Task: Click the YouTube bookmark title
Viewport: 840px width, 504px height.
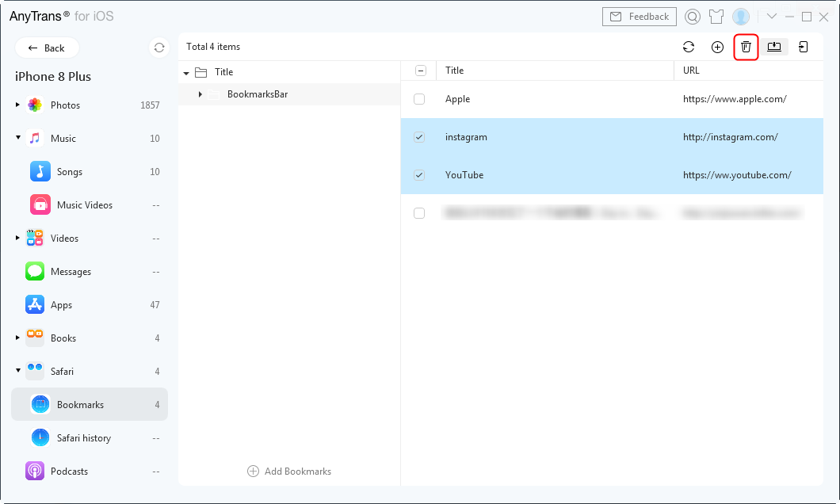Action: [x=464, y=175]
